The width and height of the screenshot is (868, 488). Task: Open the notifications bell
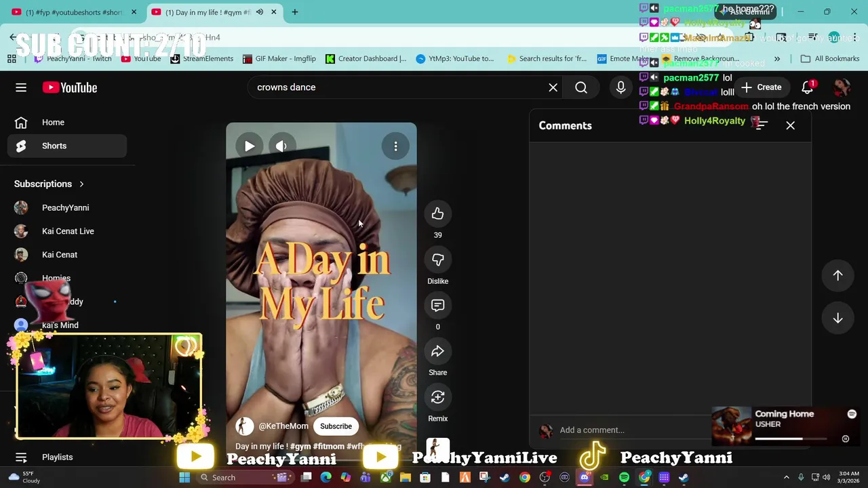coord(807,87)
